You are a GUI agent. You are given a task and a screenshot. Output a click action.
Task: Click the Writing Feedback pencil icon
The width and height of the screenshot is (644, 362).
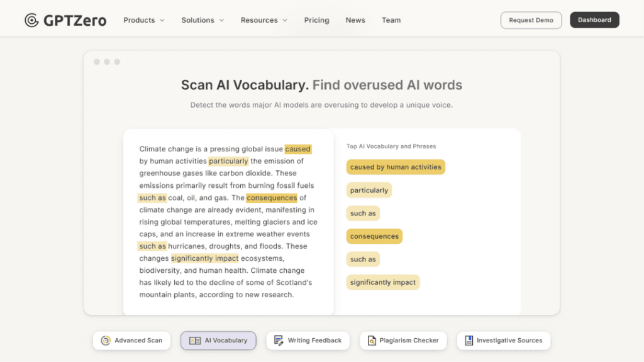coord(279,341)
